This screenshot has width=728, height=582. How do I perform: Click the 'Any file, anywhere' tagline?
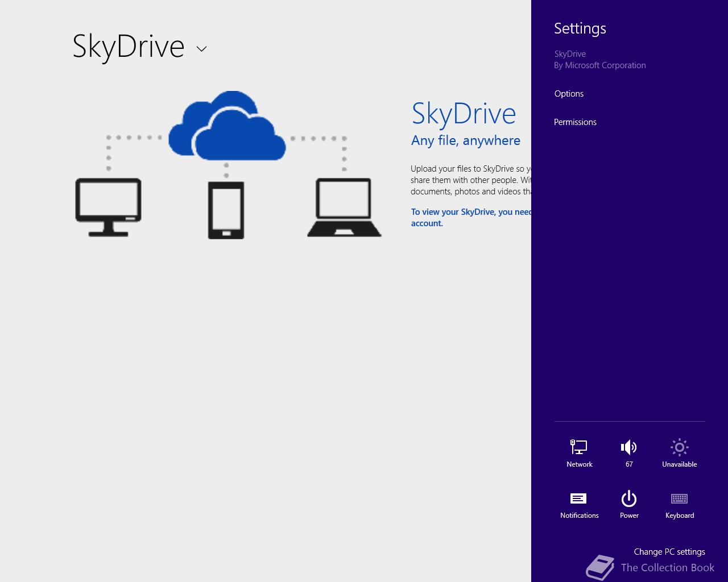pos(466,140)
